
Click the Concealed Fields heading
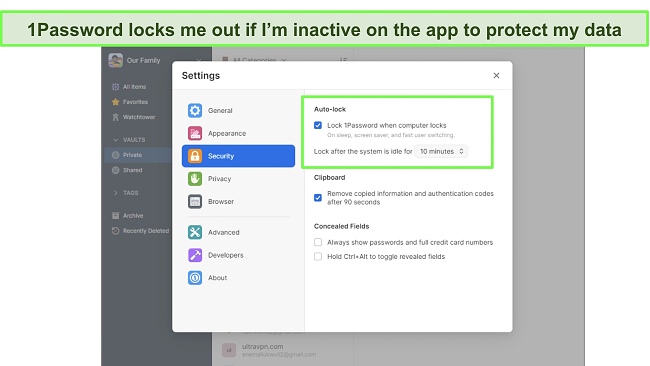(x=342, y=226)
